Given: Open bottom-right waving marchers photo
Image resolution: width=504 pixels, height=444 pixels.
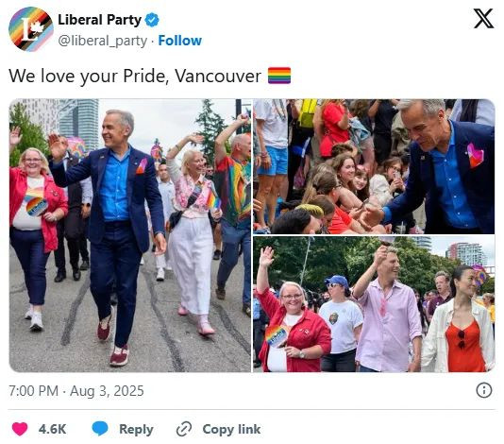Looking at the screenshot, I should (x=374, y=304).
